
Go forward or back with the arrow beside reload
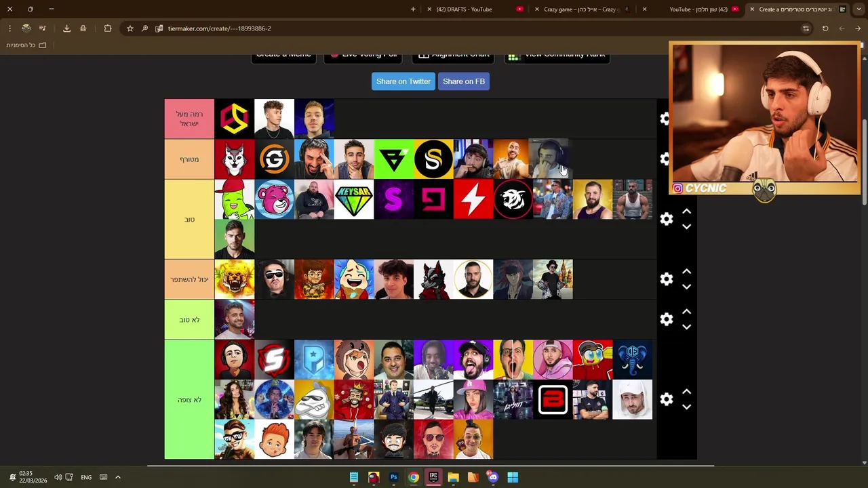click(x=842, y=28)
